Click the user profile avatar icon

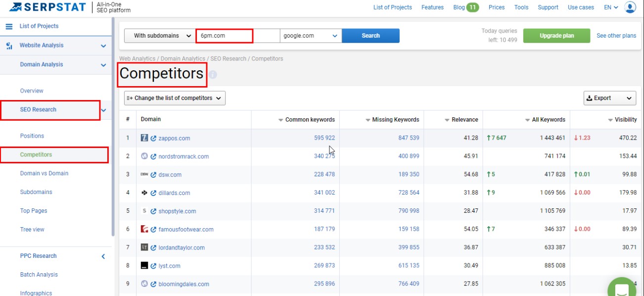pyautogui.click(x=630, y=7)
